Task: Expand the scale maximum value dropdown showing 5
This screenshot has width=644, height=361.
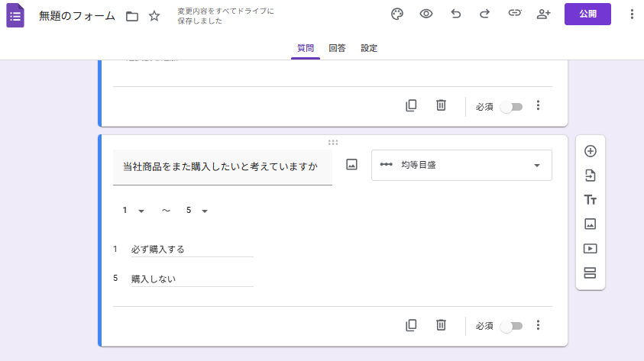Action: pos(197,211)
